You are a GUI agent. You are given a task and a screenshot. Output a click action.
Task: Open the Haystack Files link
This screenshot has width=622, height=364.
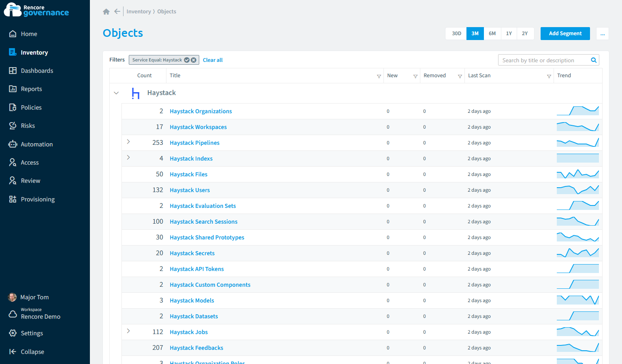coord(189,174)
